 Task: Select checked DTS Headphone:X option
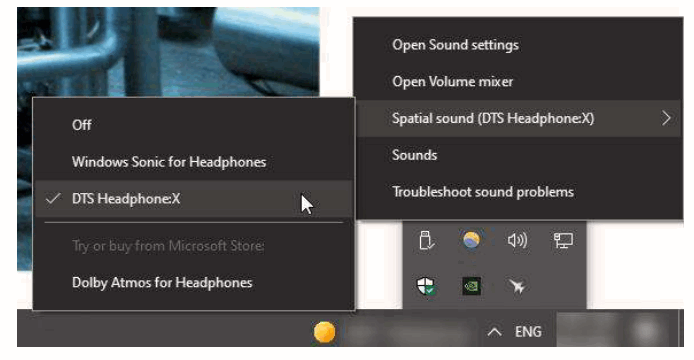(x=194, y=199)
